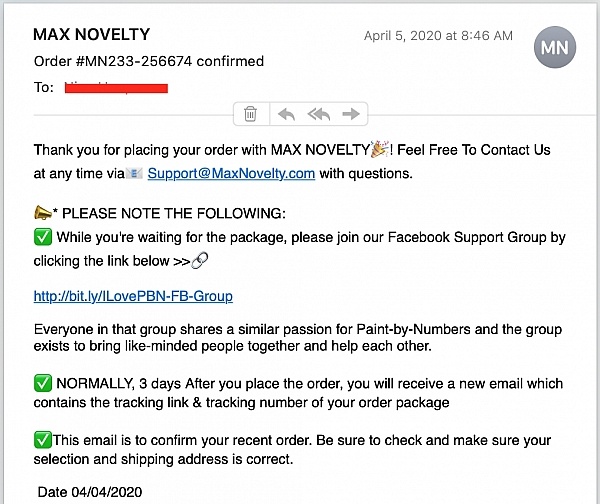Forward the email with the right arrow
The height and width of the screenshot is (504, 600).
[351, 114]
